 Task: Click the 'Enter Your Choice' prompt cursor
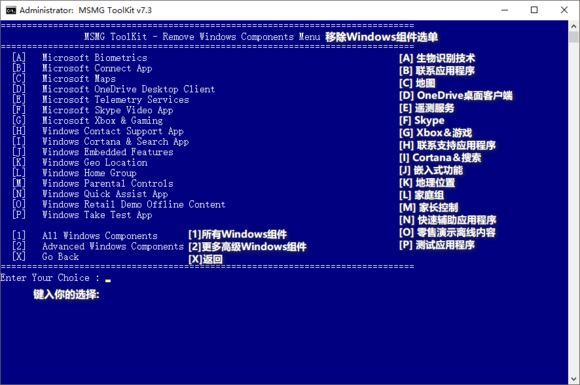(x=108, y=280)
